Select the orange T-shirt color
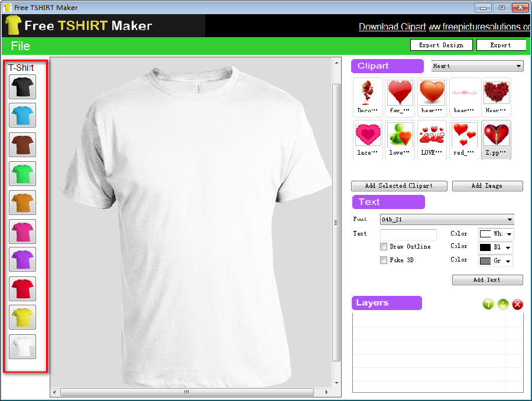This screenshot has width=532, height=401. tap(22, 203)
